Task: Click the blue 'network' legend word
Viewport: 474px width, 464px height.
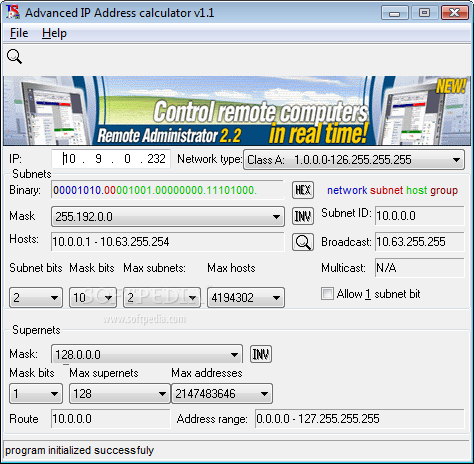Action: [347, 190]
